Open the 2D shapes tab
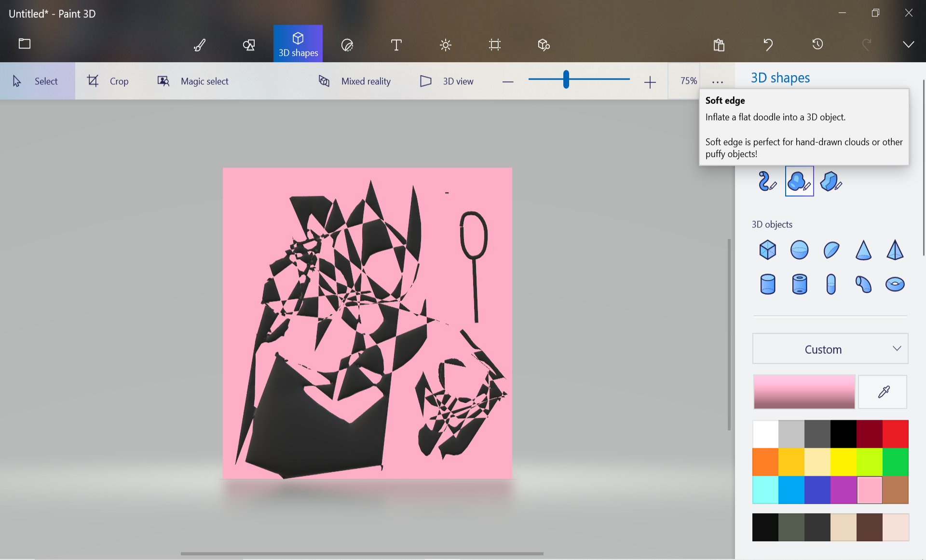 (x=249, y=45)
